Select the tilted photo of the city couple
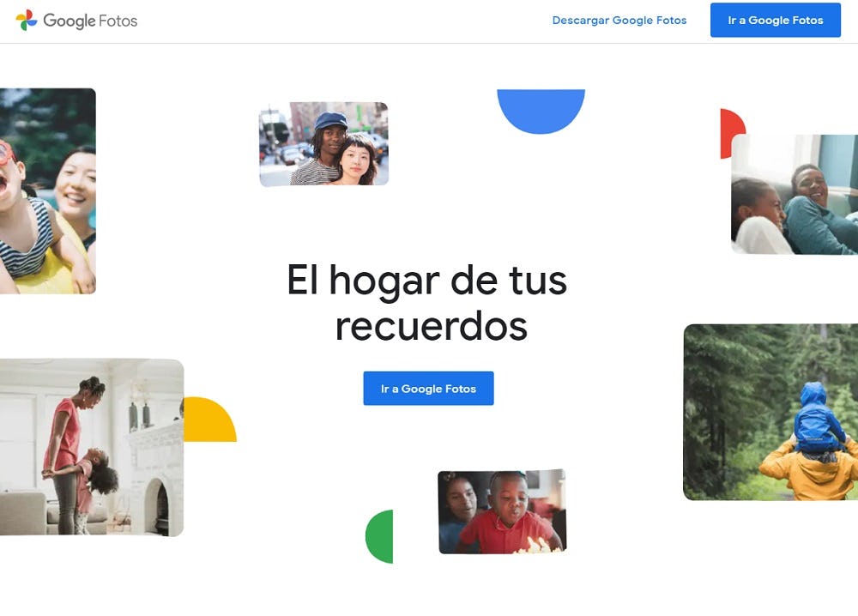Viewport: 858px width, 616px height. 324,144
